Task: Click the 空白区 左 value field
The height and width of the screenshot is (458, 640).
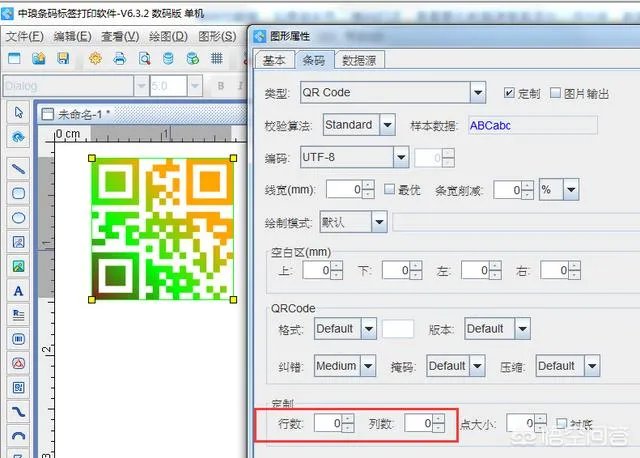Action: point(476,270)
